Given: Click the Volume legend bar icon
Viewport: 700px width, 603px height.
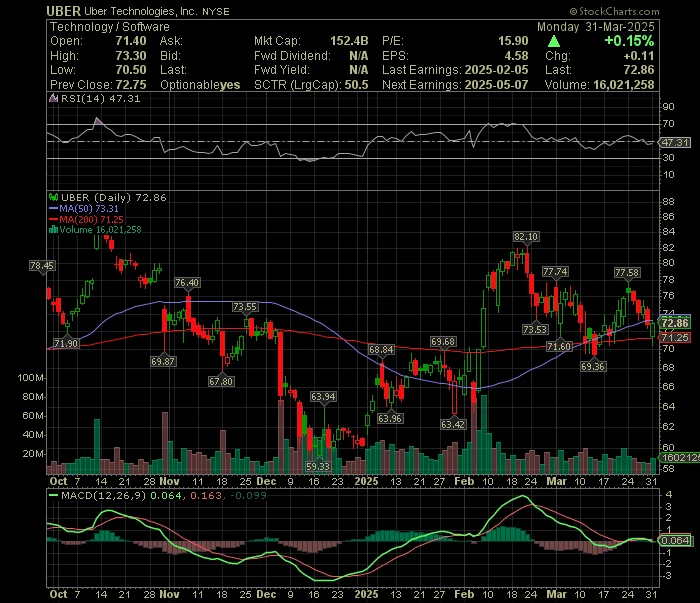Looking at the screenshot, I should click(x=54, y=229).
